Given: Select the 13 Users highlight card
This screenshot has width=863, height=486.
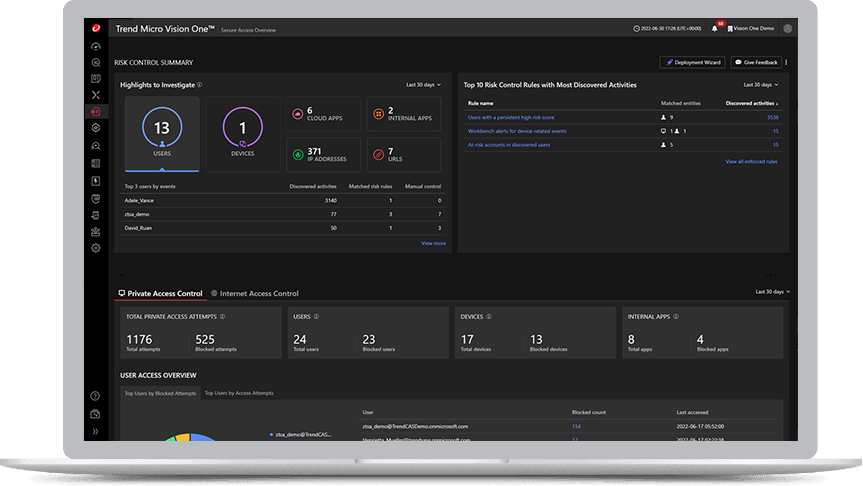Looking at the screenshot, I should click(x=162, y=134).
